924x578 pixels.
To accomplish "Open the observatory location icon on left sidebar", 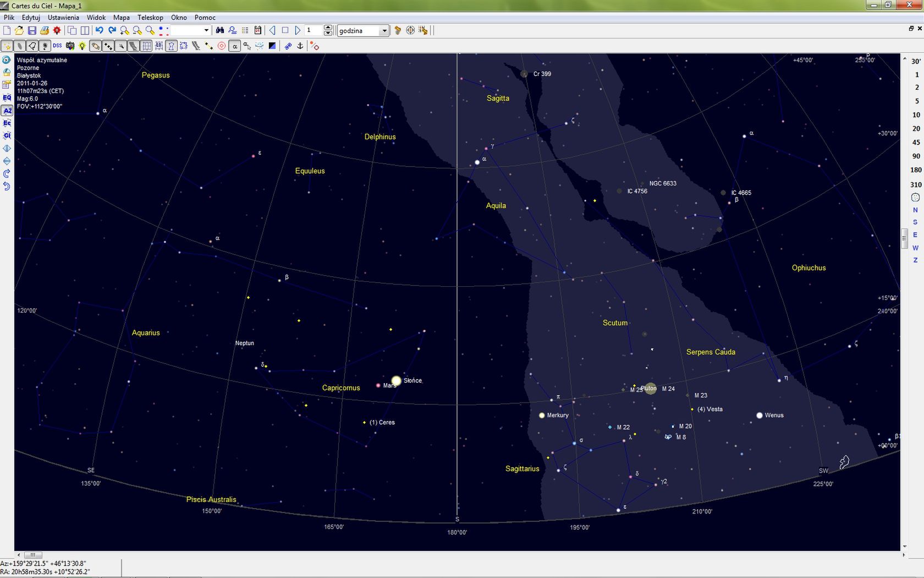I will (7, 72).
